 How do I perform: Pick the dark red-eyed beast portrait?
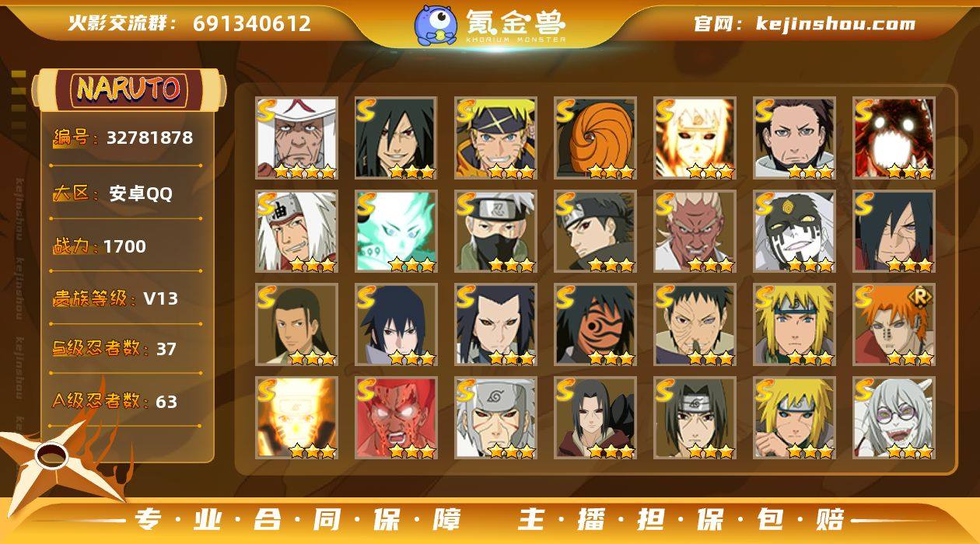[894, 138]
